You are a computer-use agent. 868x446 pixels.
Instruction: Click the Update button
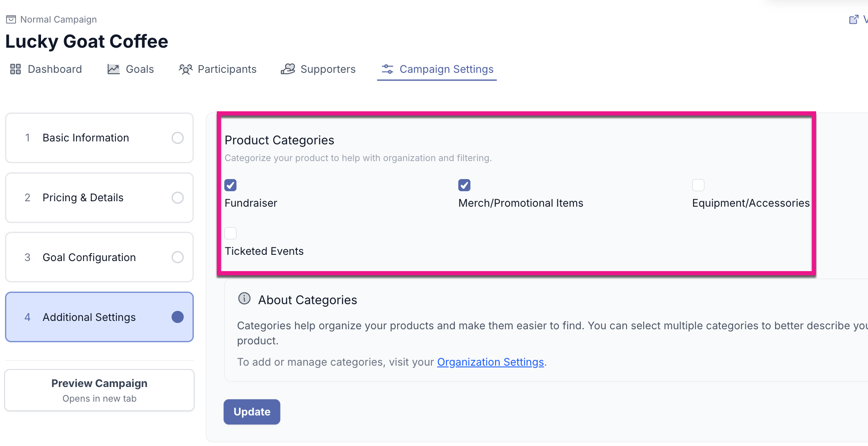click(x=252, y=412)
